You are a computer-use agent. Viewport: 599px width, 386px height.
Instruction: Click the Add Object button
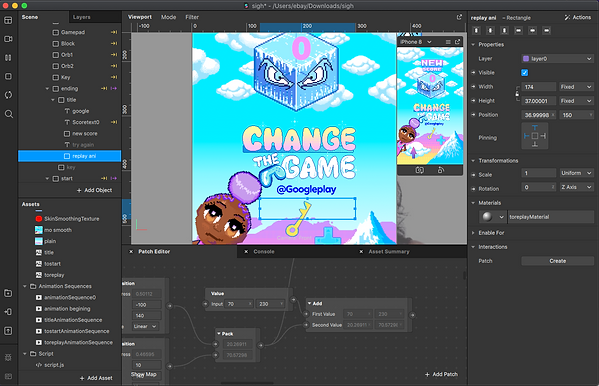(x=94, y=190)
